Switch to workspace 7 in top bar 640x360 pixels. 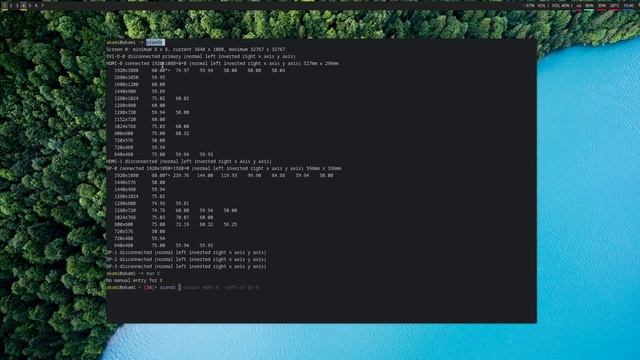[42, 5]
